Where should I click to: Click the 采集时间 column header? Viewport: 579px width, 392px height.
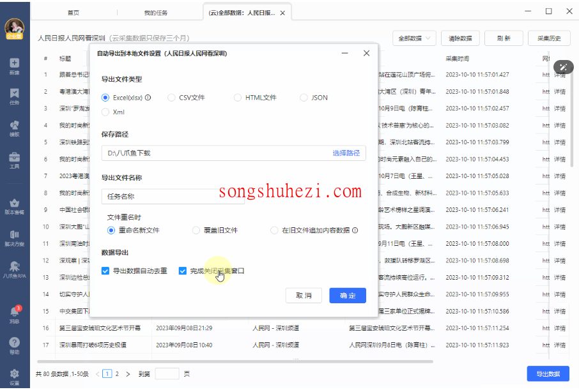click(457, 59)
